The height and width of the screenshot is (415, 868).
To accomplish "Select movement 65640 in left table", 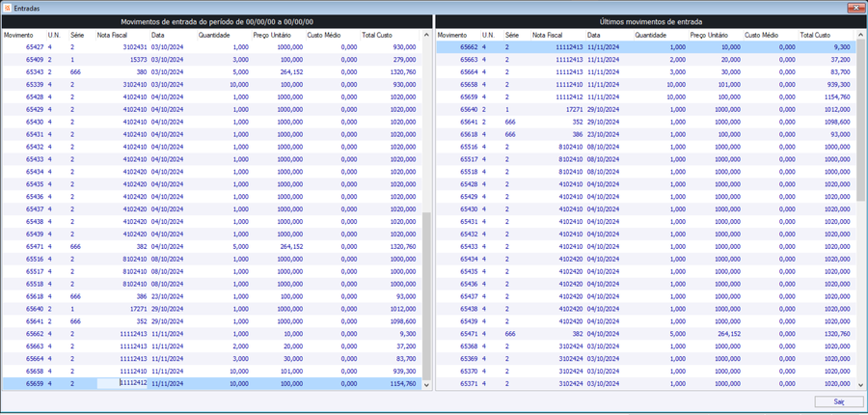I will [x=212, y=309].
